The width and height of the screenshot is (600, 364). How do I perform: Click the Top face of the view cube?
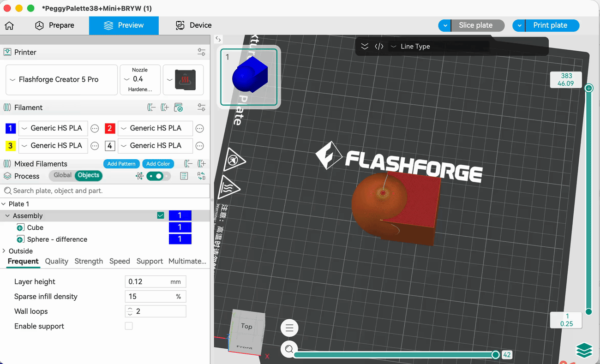pos(246,326)
